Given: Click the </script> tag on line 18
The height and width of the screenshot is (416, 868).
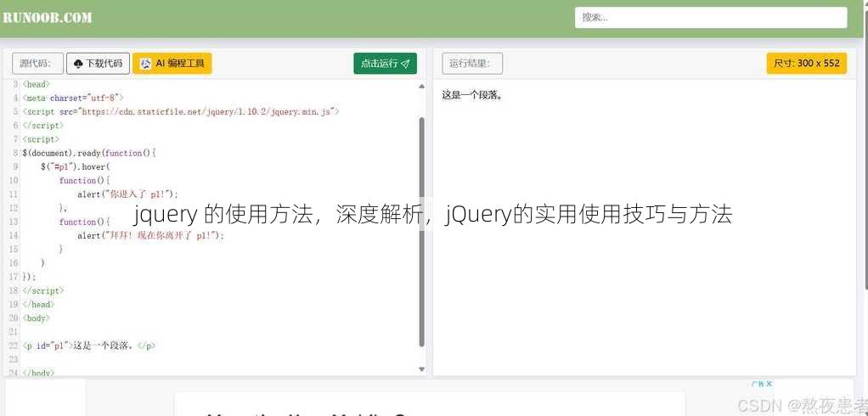Looking at the screenshot, I should click(x=42, y=290).
